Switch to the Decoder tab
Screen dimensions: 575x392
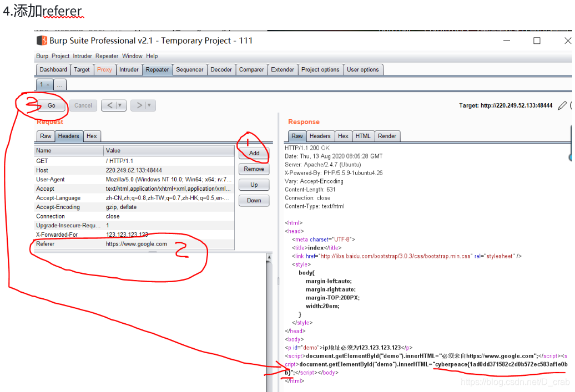point(221,70)
